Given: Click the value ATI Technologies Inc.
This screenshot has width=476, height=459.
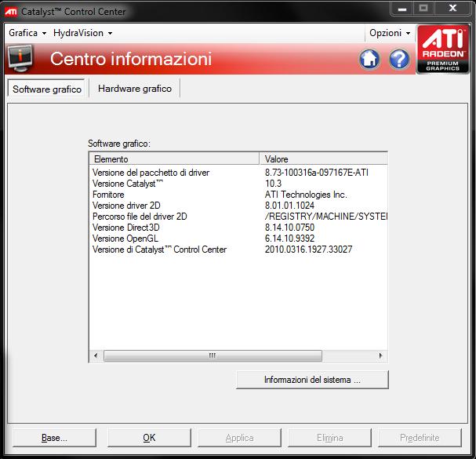Looking at the screenshot, I should 306,195.
